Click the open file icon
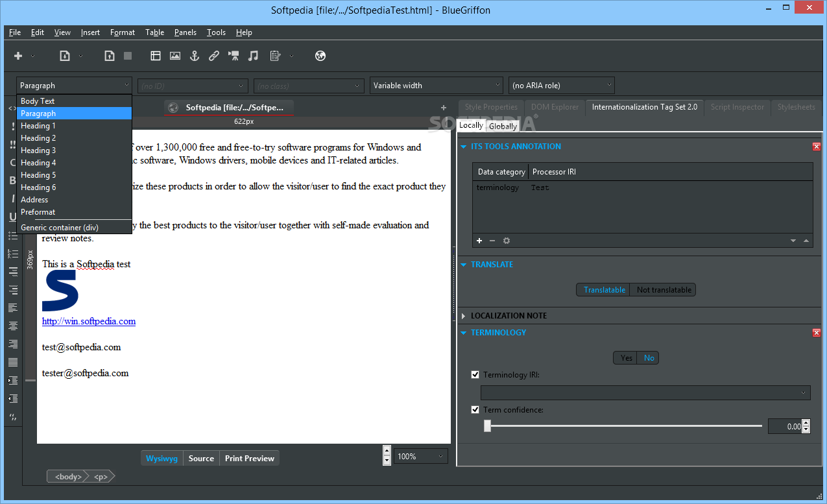Image resolution: width=827 pixels, height=504 pixels. 65,56
